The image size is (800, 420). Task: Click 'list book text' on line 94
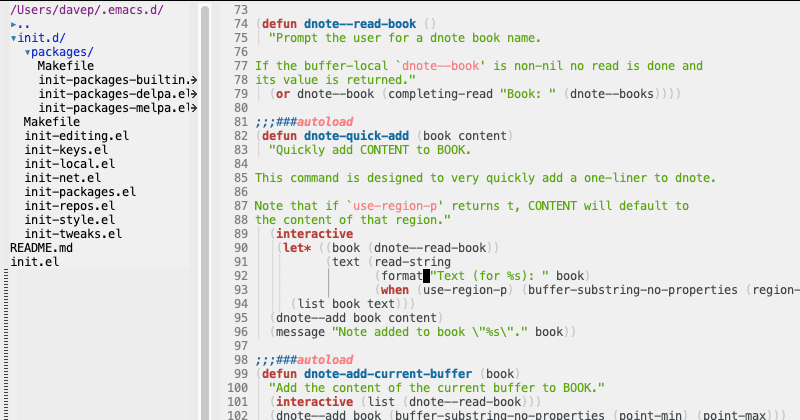346,304
